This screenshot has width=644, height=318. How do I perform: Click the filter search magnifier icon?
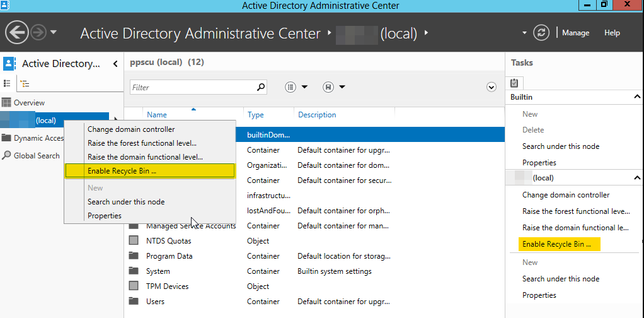click(x=261, y=87)
